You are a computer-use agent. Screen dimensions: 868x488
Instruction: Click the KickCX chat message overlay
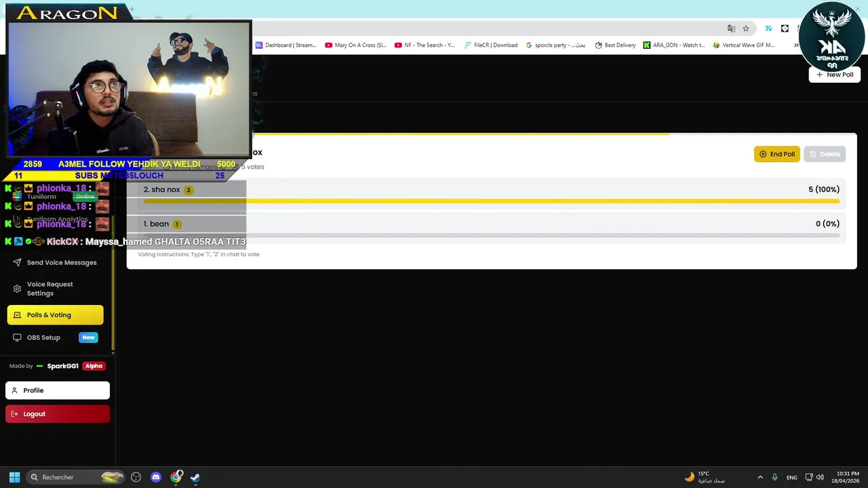point(125,241)
